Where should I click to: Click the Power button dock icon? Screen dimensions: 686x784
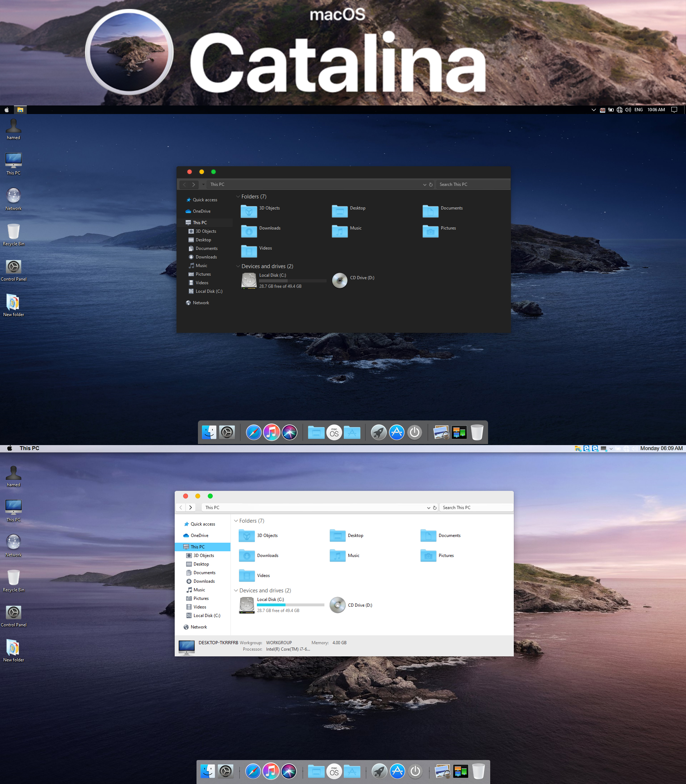[x=415, y=432]
